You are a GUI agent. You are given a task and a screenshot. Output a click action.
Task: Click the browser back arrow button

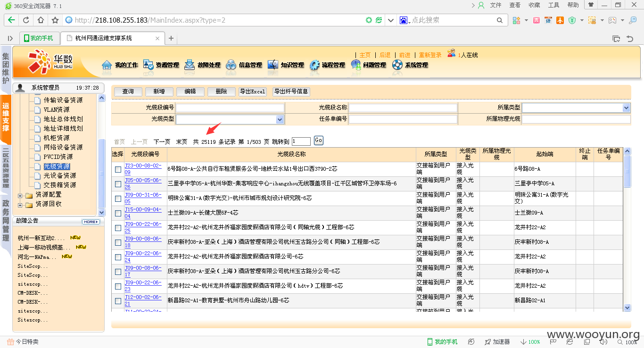pyautogui.click(x=11, y=20)
